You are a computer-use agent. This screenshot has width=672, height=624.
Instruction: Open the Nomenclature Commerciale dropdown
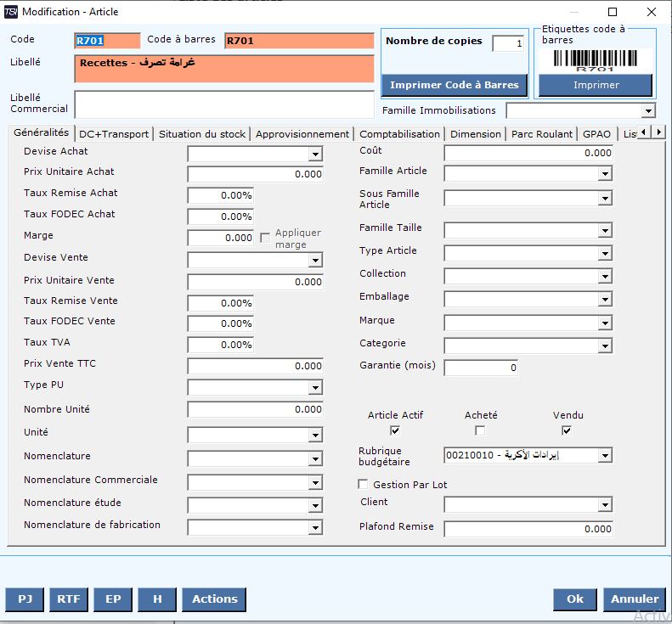[315, 483]
